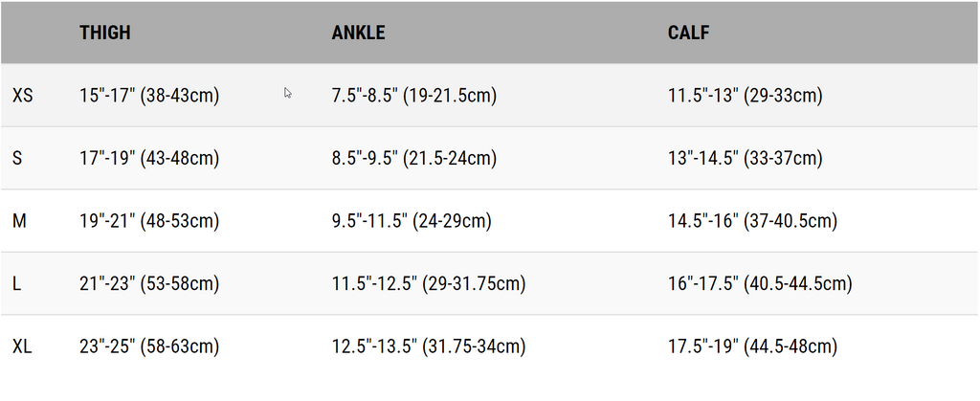This screenshot has width=980, height=401.
Task: Select the M size row label
Action: pos(19,221)
